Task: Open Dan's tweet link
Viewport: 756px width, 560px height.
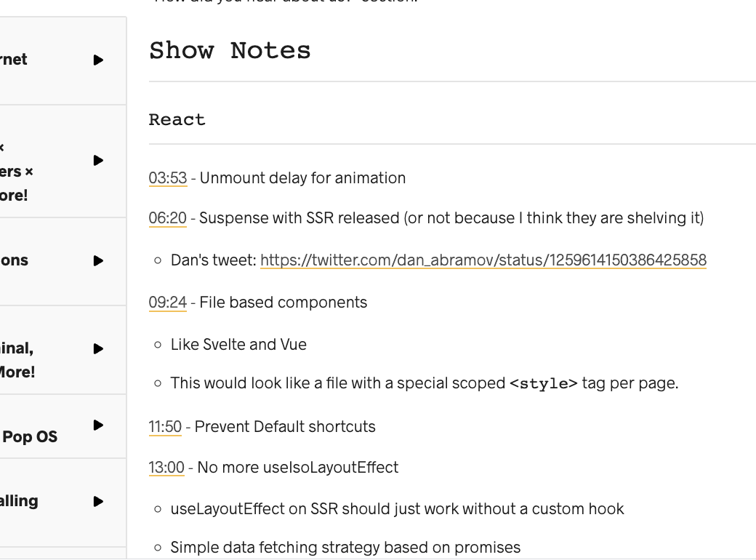Action: (483, 260)
